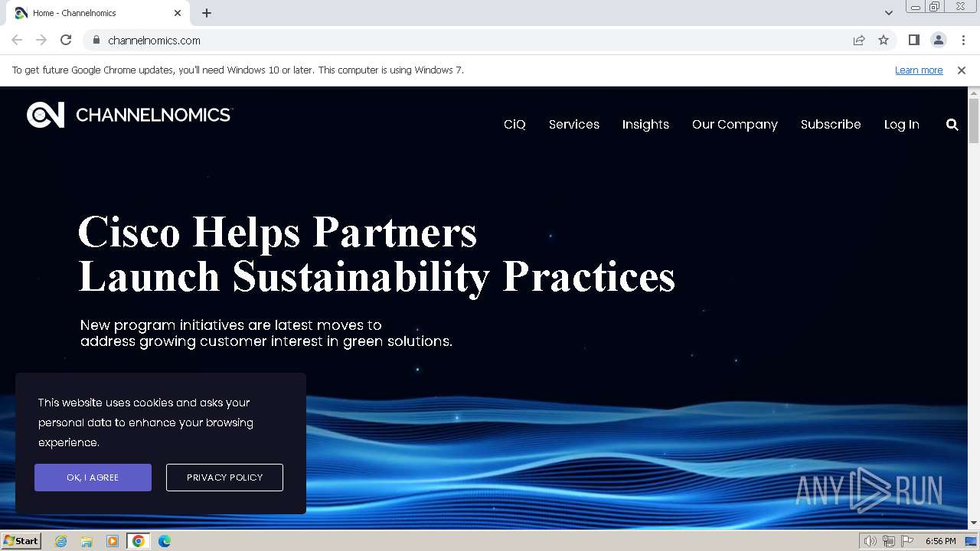Open the site search magnifier icon
980x551 pixels.
click(952, 125)
